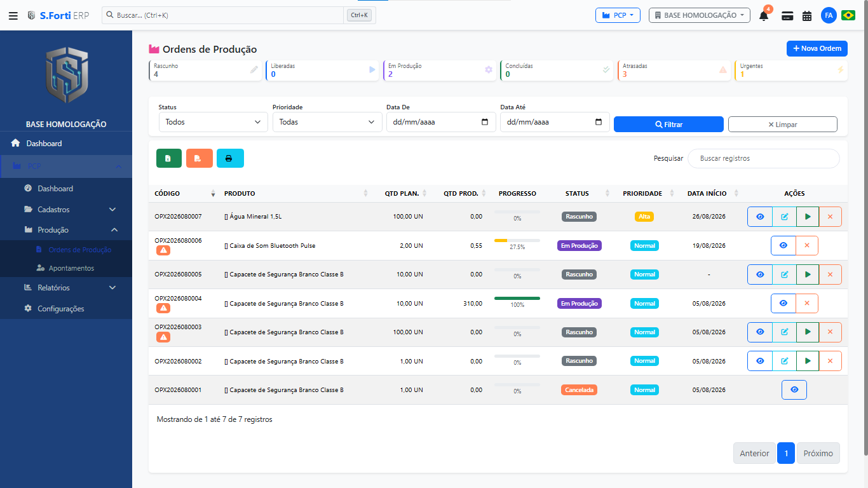Cancel order OPX2026080002
This screenshot has width=868, height=488.
pos(831,361)
